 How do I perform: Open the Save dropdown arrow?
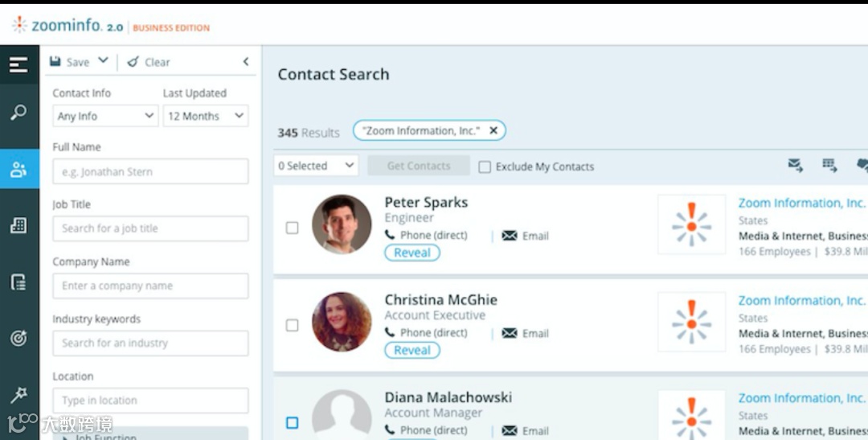click(103, 60)
